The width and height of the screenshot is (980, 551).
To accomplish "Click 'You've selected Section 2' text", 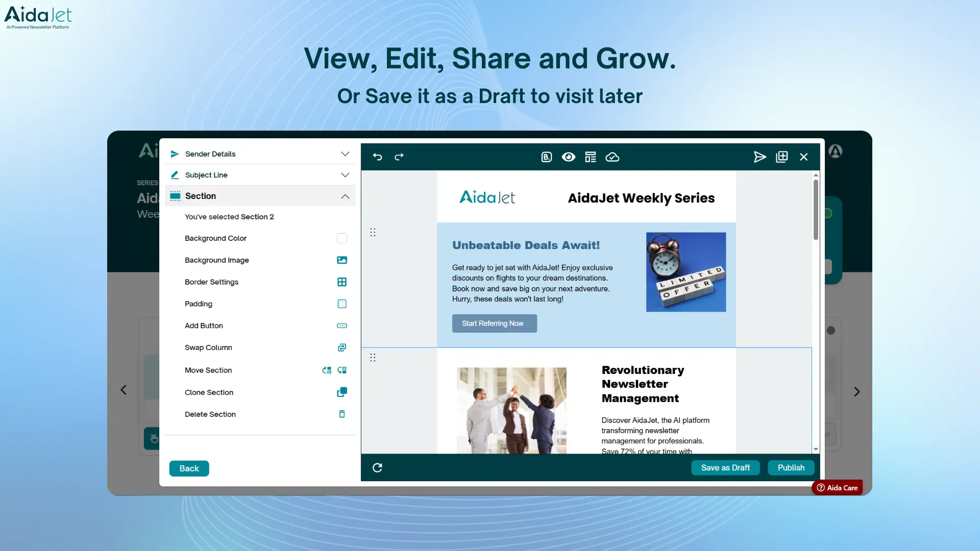I will [x=229, y=217].
